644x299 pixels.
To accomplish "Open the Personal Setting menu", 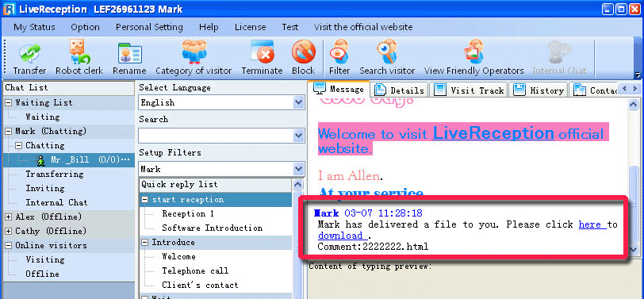I will click(149, 27).
